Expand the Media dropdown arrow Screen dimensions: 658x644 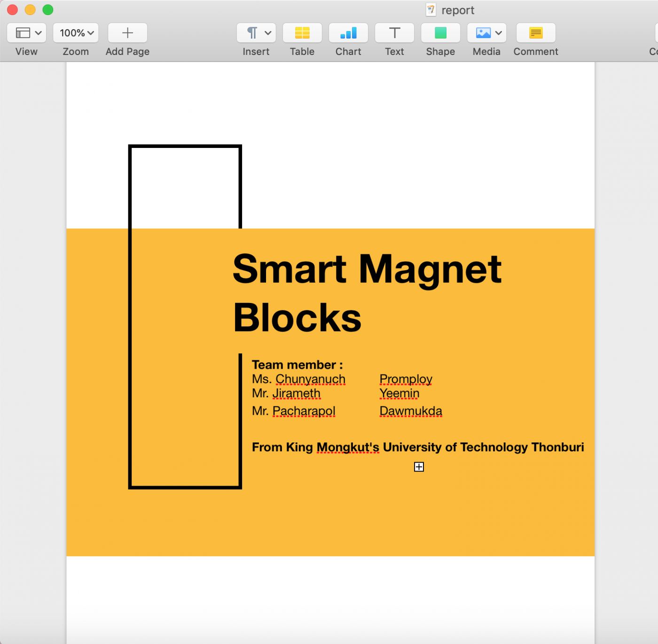coord(499,33)
